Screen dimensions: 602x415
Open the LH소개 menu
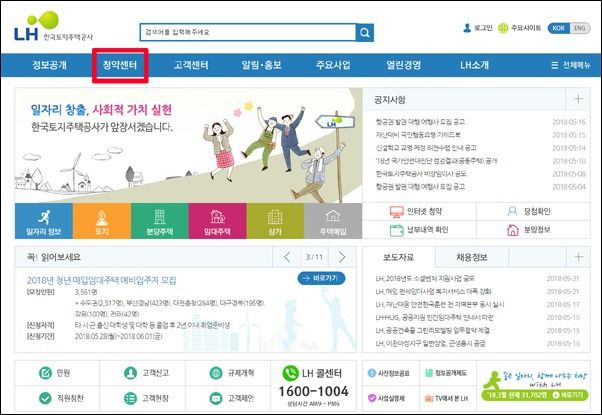(x=475, y=65)
